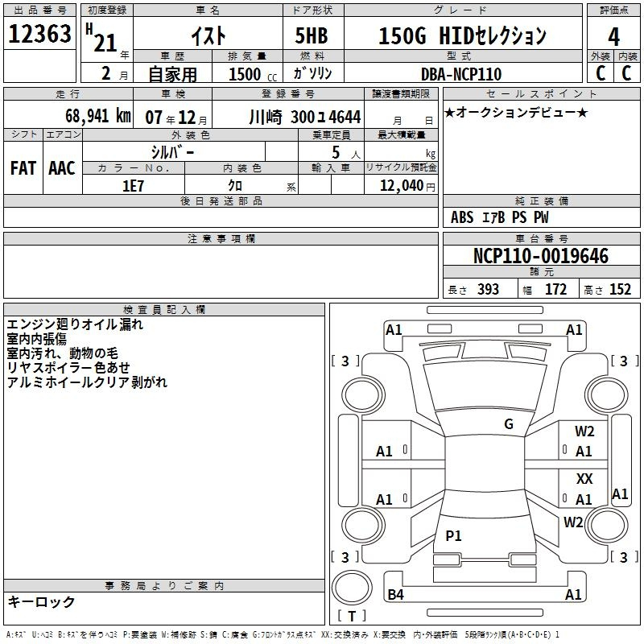
Task: Click the model code DBA-NCP110
Action: click(x=460, y=74)
